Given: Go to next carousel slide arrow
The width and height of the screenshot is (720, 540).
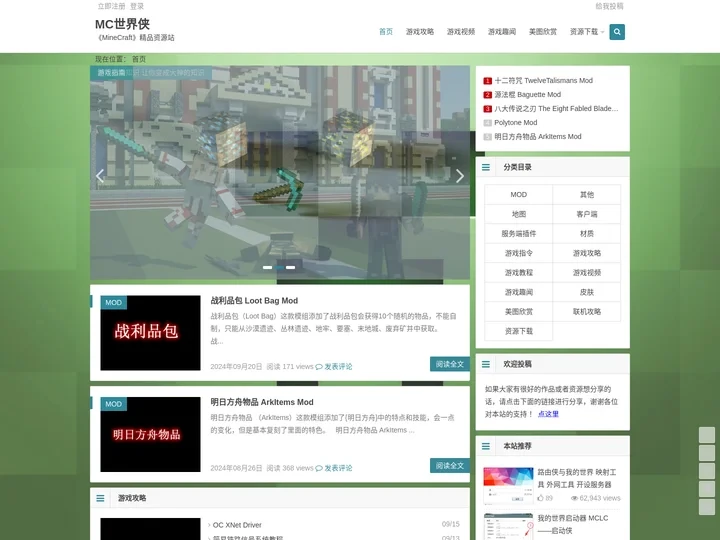Looking at the screenshot, I should pyautogui.click(x=460, y=176).
